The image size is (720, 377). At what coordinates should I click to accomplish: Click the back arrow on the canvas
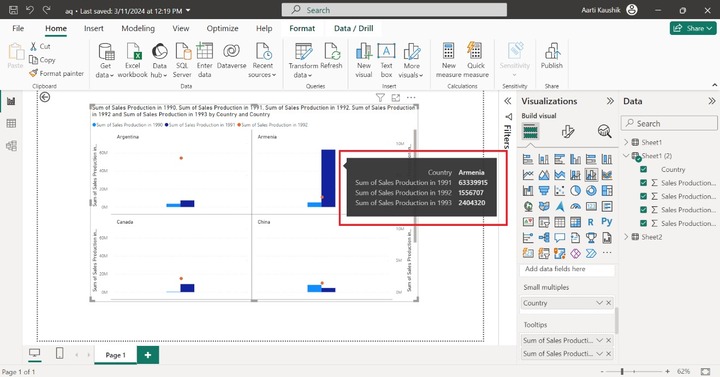pos(45,97)
